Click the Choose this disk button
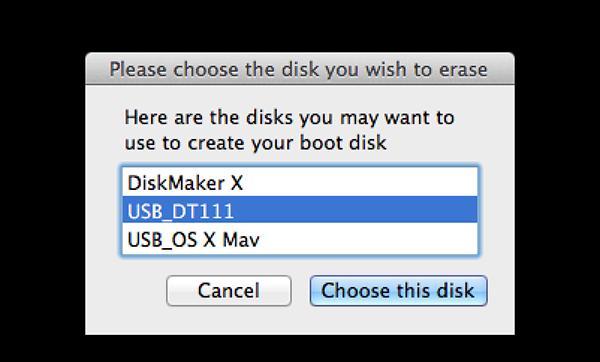The image size is (600, 362). (x=398, y=290)
